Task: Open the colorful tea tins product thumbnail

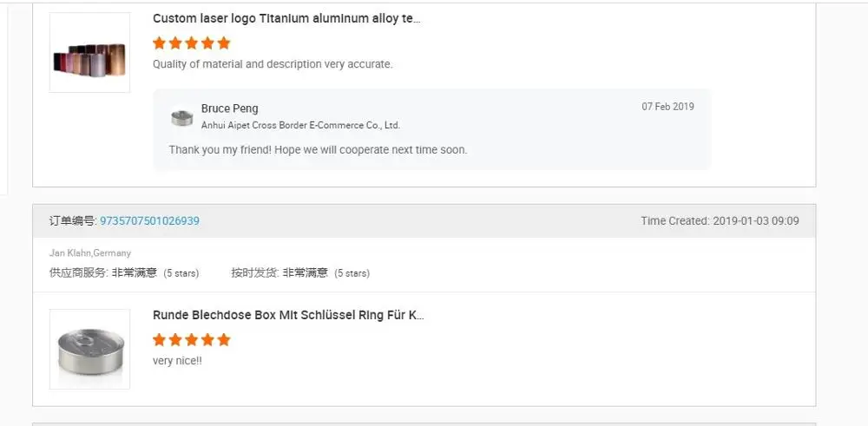Action: (x=89, y=53)
